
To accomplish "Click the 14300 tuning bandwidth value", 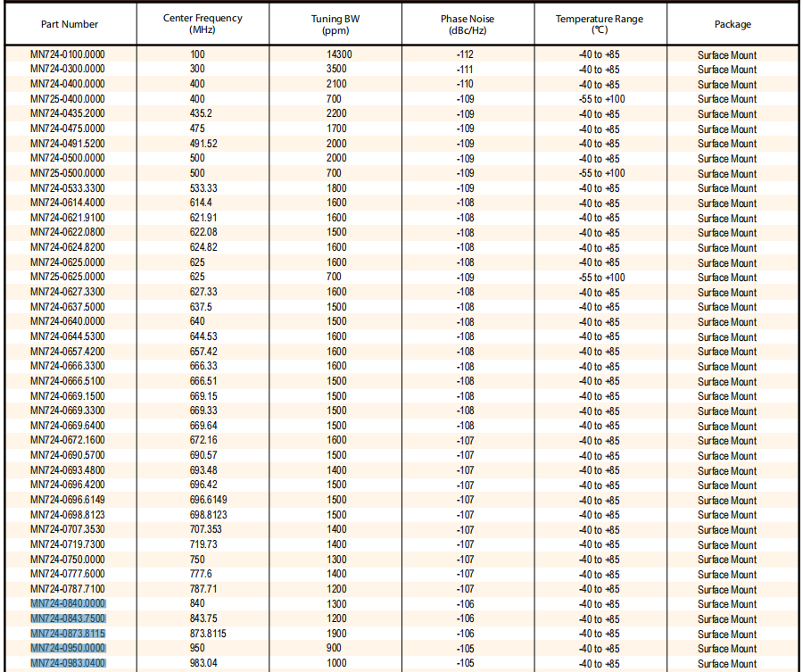I will point(339,54).
